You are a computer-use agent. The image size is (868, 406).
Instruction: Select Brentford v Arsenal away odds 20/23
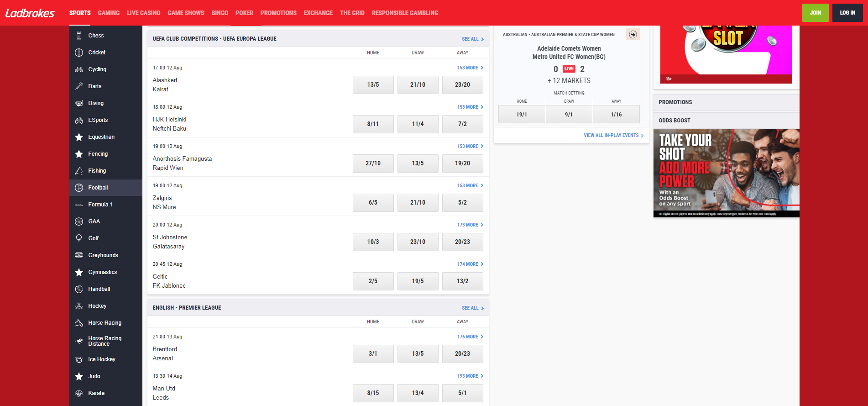(x=462, y=354)
